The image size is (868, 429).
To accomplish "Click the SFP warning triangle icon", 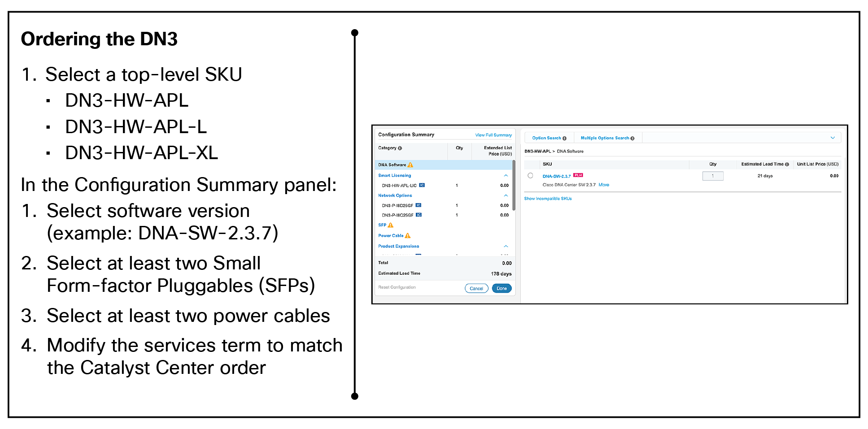I will click(x=390, y=225).
